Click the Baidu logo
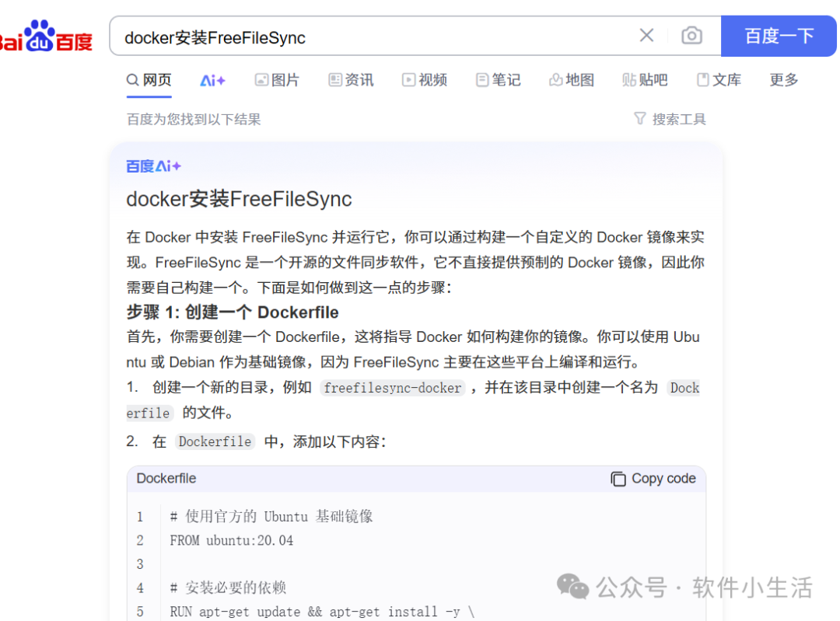This screenshot has width=840, height=621. pos(46,37)
